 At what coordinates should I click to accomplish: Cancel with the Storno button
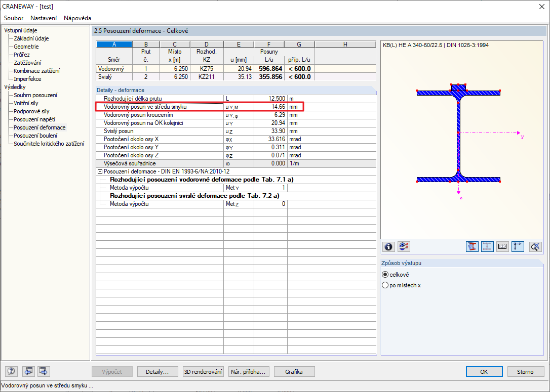tap(525, 372)
